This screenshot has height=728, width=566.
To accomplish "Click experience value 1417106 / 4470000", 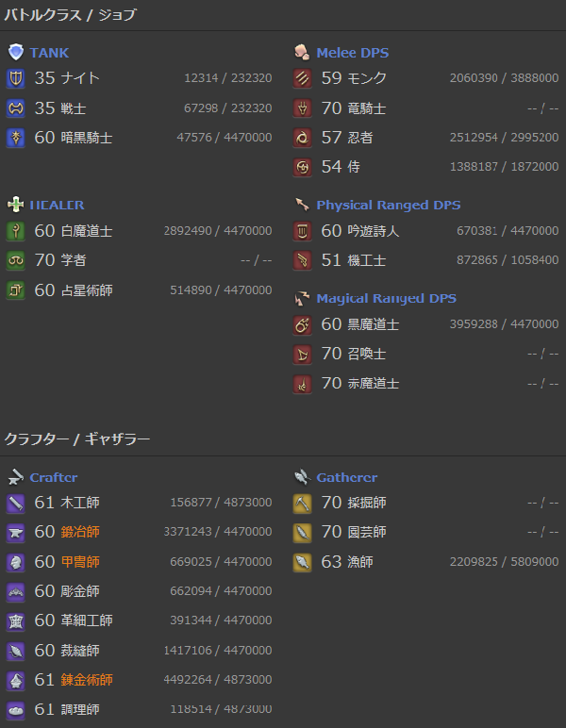I will pyautogui.click(x=218, y=651).
